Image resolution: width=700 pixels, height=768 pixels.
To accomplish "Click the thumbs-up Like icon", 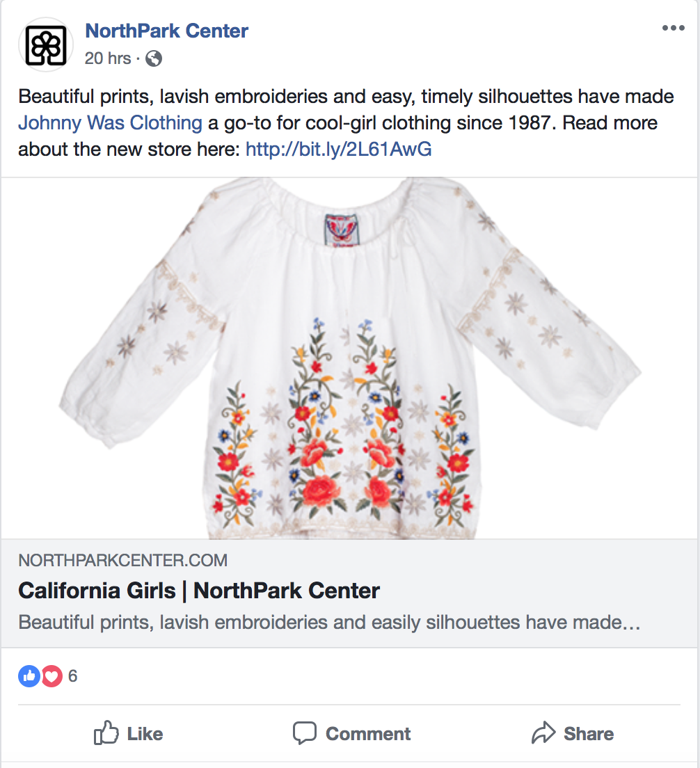I will 106,733.
